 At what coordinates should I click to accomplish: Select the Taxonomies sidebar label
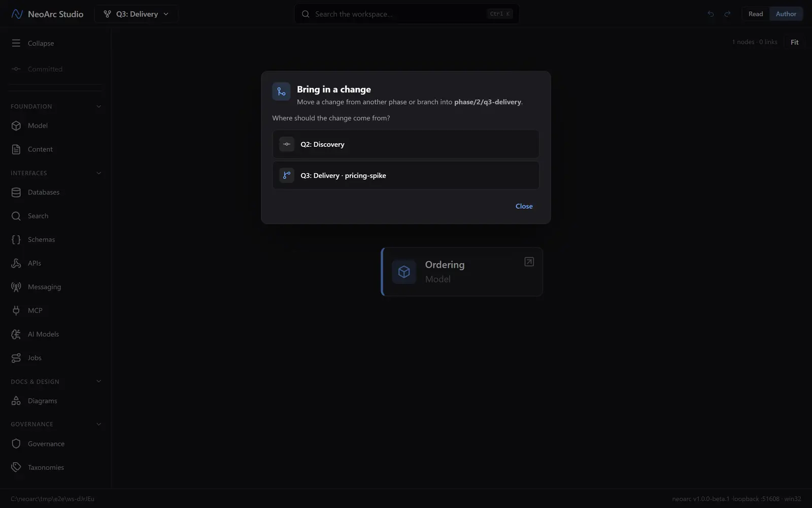[x=46, y=467]
